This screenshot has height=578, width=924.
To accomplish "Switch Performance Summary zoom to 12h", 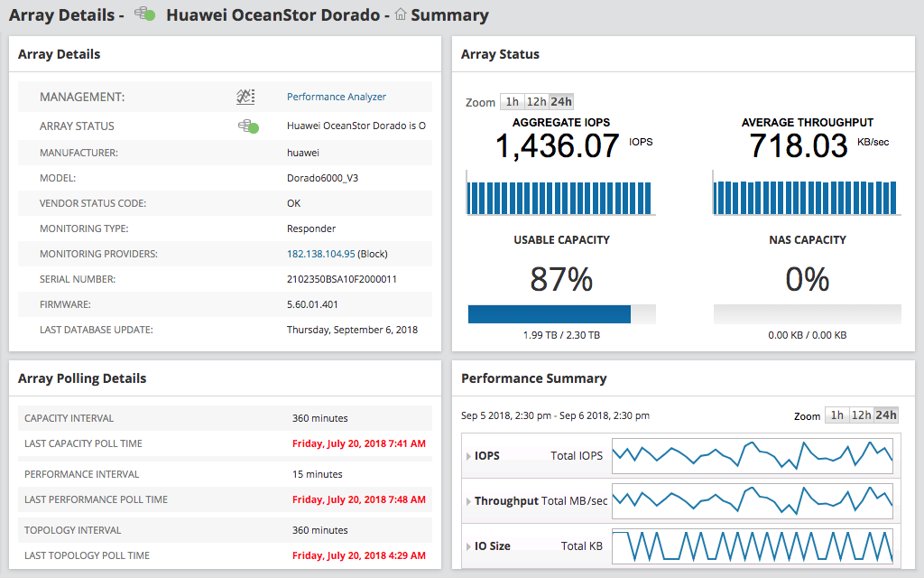I will click(862, 415).
